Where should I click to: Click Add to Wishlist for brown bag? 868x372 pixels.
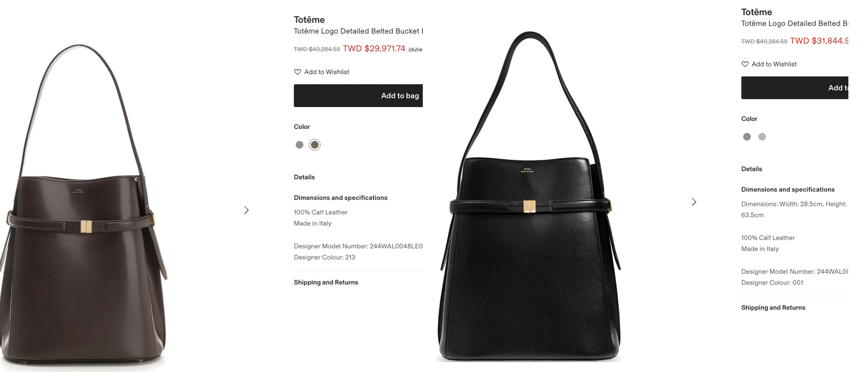coord(321,72)
